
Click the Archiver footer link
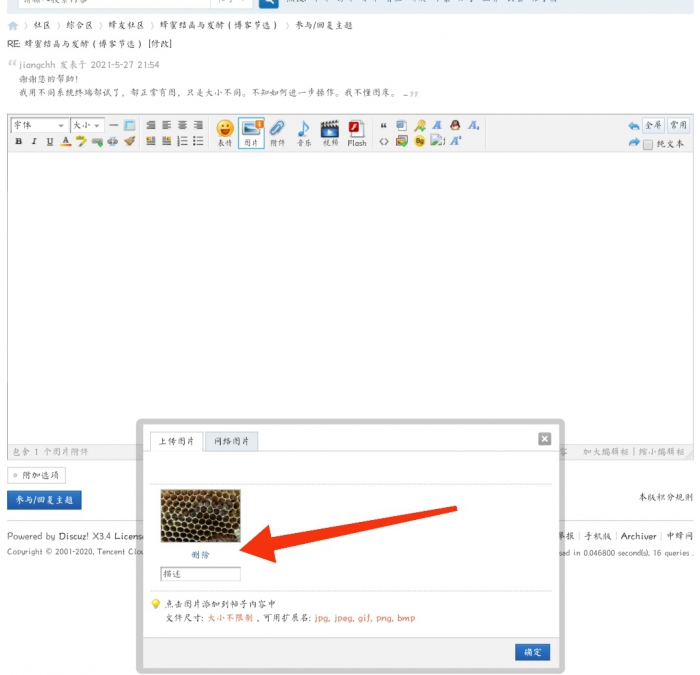pyautogui.click(x=638, y=536)
